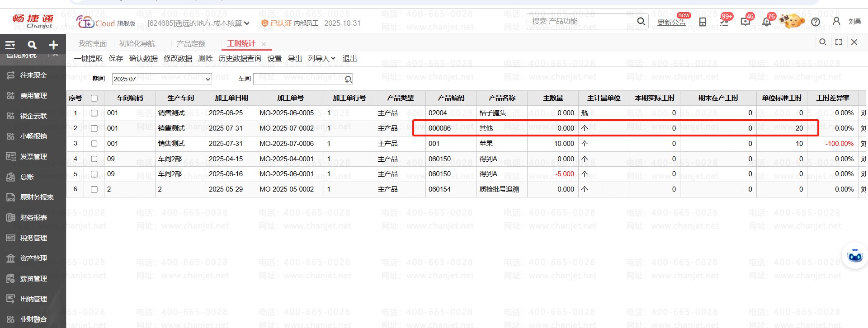This screenshot has height=328, width=868.
Task: Open the floating assistant robot icon
Action: point(855,256)
